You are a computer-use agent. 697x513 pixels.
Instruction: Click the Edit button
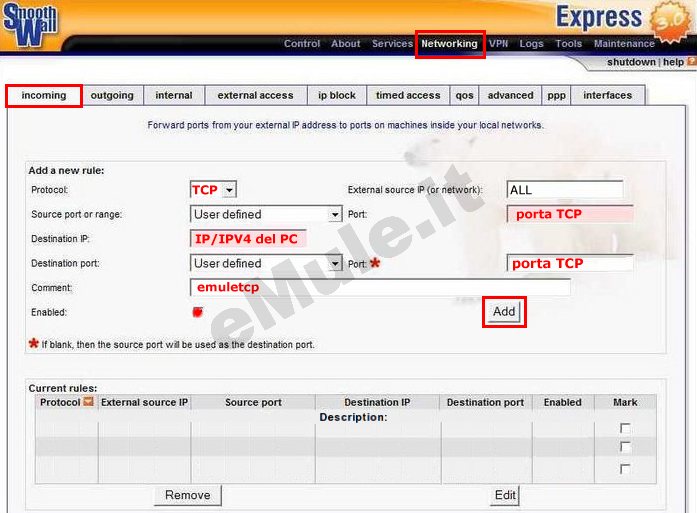(x=505, y=495)
